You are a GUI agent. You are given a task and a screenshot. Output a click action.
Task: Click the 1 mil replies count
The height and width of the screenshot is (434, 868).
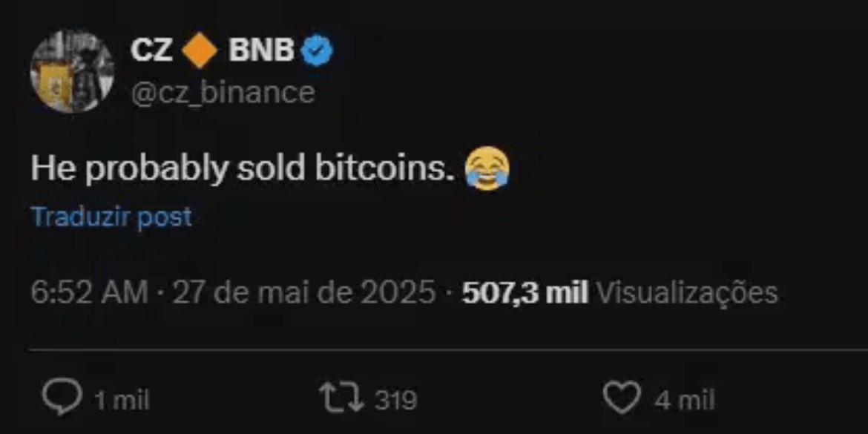(x=122, y=400)
